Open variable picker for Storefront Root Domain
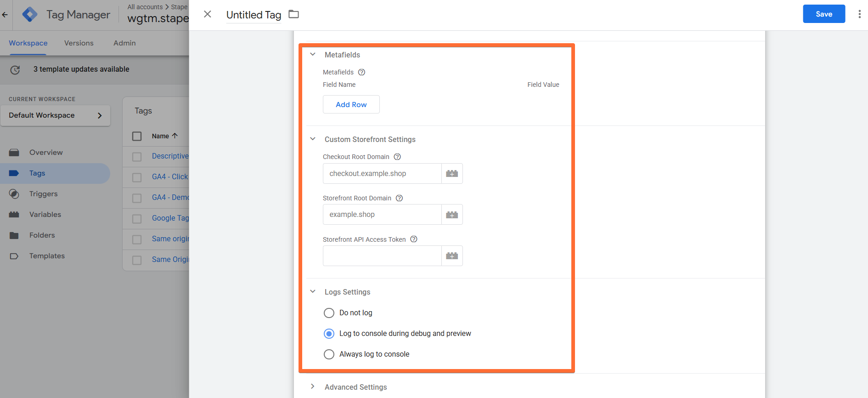Viewport: 868px width, 398px height. [452, 215]
